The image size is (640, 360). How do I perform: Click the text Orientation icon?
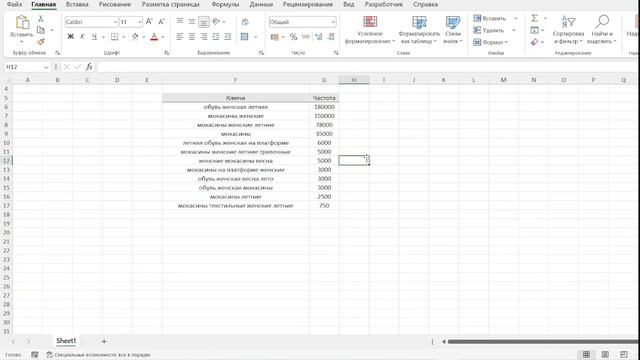216,21
